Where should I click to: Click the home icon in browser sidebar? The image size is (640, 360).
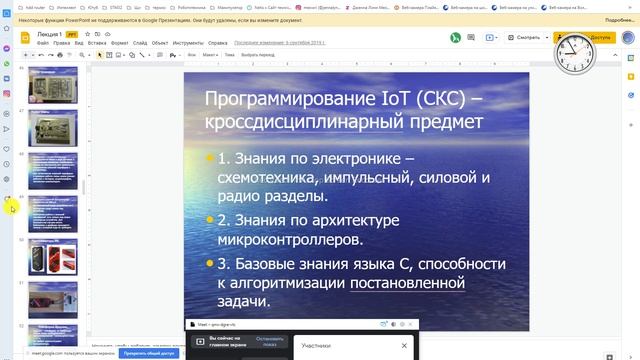7,29
